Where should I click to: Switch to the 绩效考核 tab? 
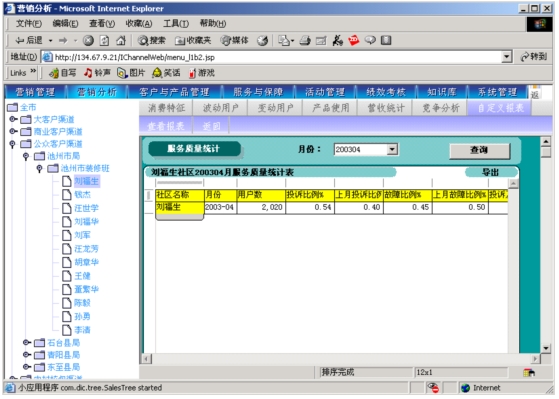386,92
